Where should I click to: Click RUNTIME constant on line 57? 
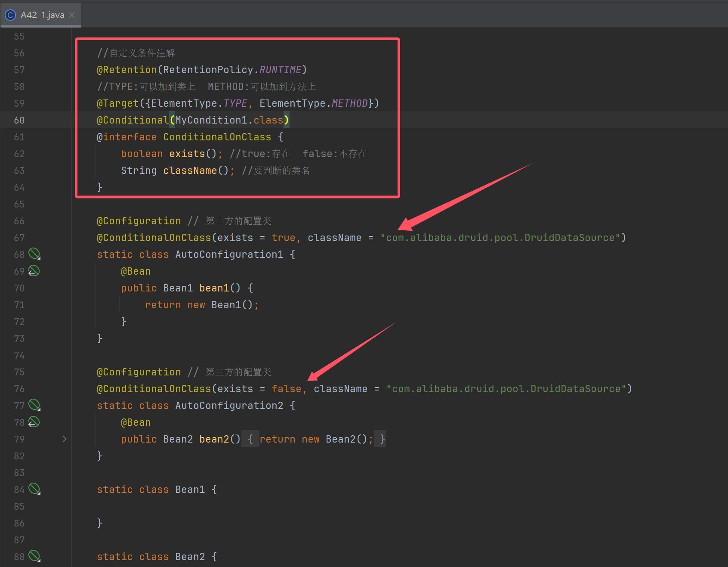(x=280, y=70)
